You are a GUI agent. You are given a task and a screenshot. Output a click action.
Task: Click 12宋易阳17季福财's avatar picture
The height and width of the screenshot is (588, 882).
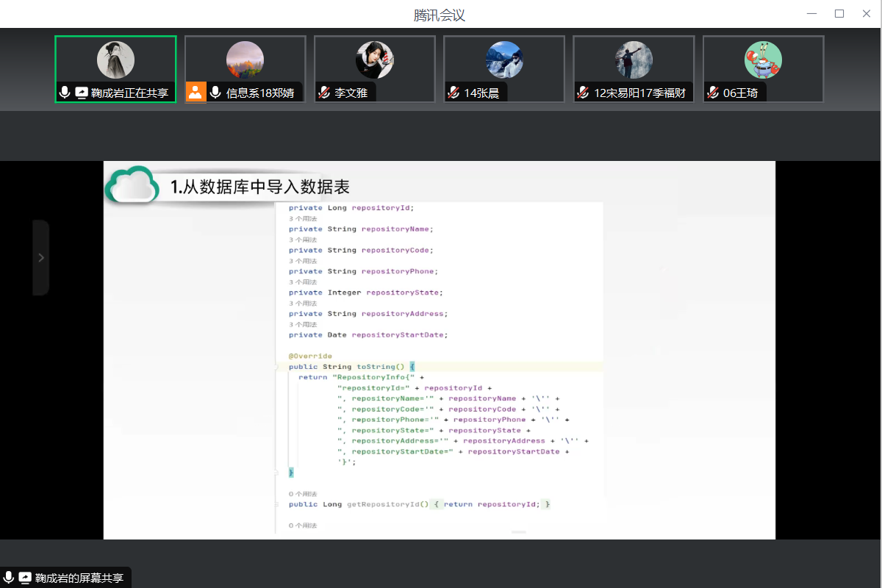[x=634, y=60]
